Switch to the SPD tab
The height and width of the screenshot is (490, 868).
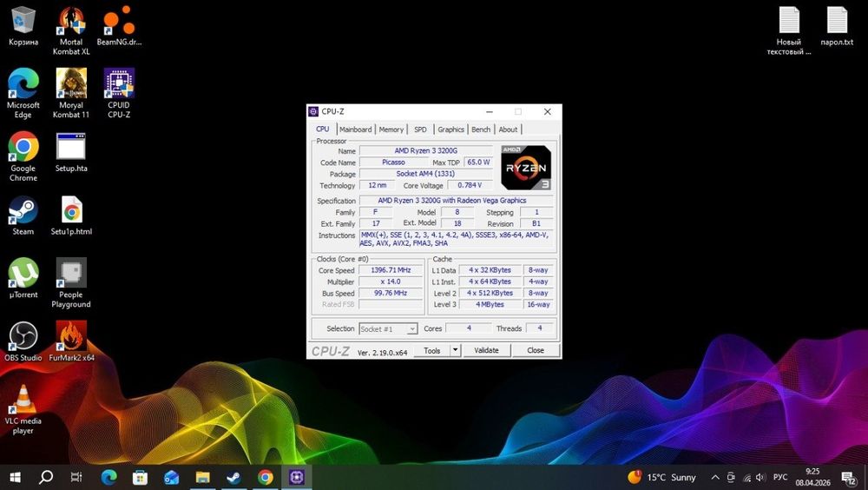[421, 129]
